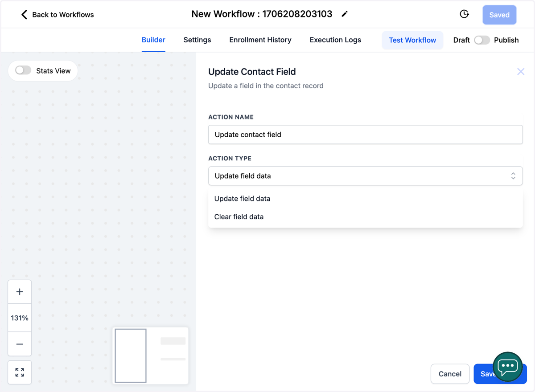Image resolution: width=535 pixels, height=392 pixels.
Task: Click the Draft label
Action: click(x=461, y=40)
